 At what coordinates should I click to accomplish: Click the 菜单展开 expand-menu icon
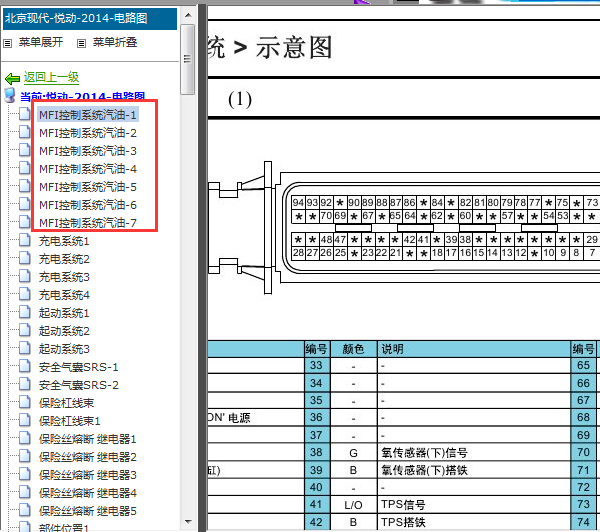[7, 43]
